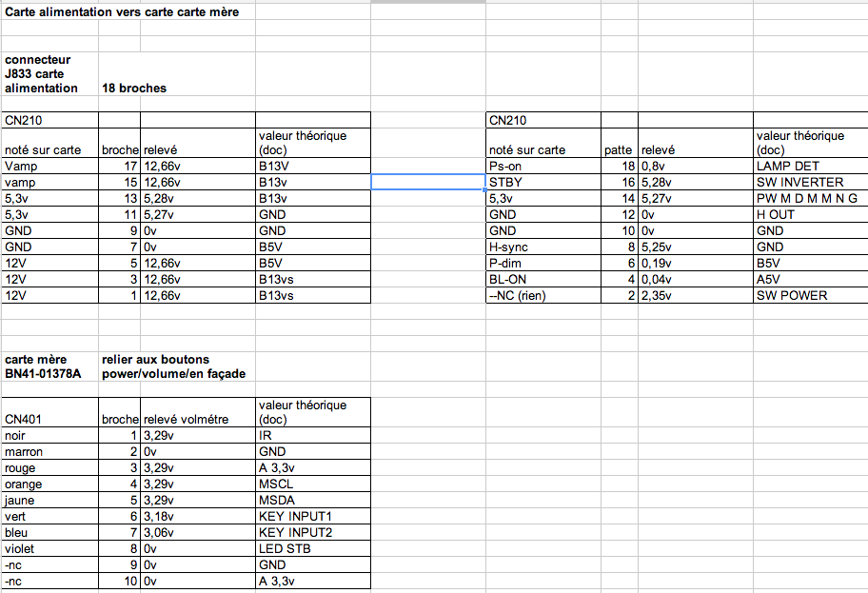Select the 'H OUT' cell
Screen dimensions: 868x593
coord(811,214)
